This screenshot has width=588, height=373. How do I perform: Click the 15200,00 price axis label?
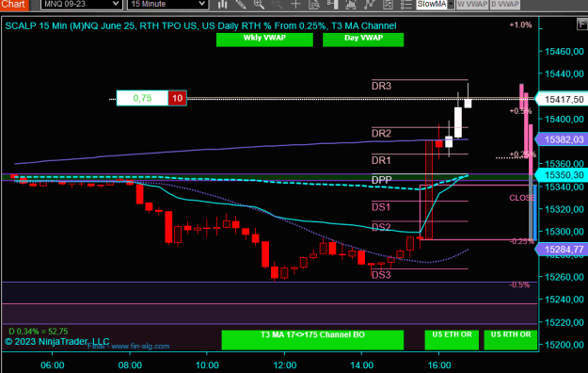(564, 345)
